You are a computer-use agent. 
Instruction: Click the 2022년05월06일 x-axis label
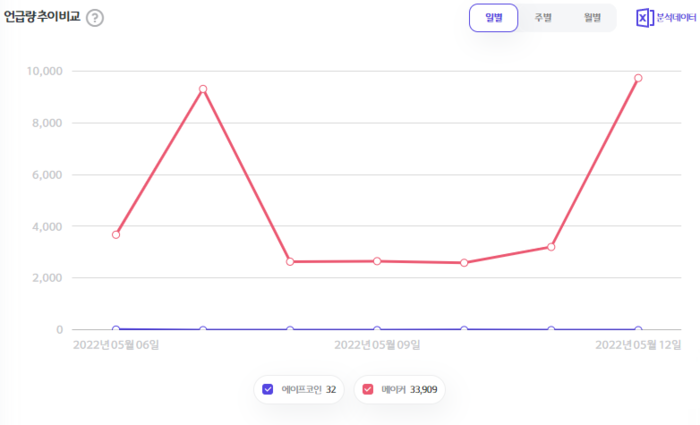pyautogui.click(x=116, y=345)
